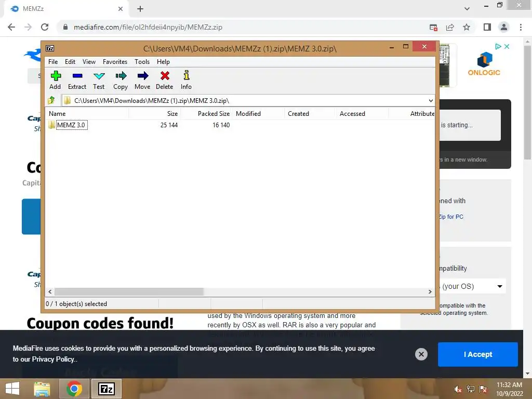Screen dimensions: 532x399
Task: Open the Chrome profile avatar
Action: [x=504, y=27]
